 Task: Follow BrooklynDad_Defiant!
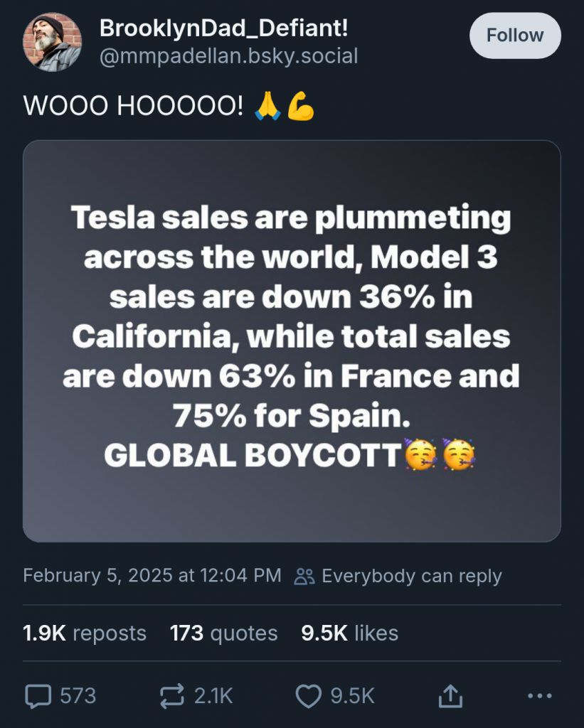(x=514, y=34)
